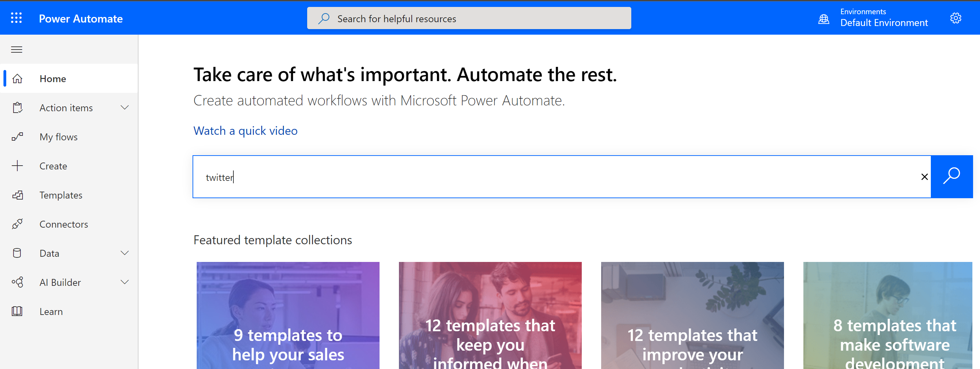Click the Power Automate title
Image resolution: width=980 pixels, height=369 pixels.
point(81,19)
